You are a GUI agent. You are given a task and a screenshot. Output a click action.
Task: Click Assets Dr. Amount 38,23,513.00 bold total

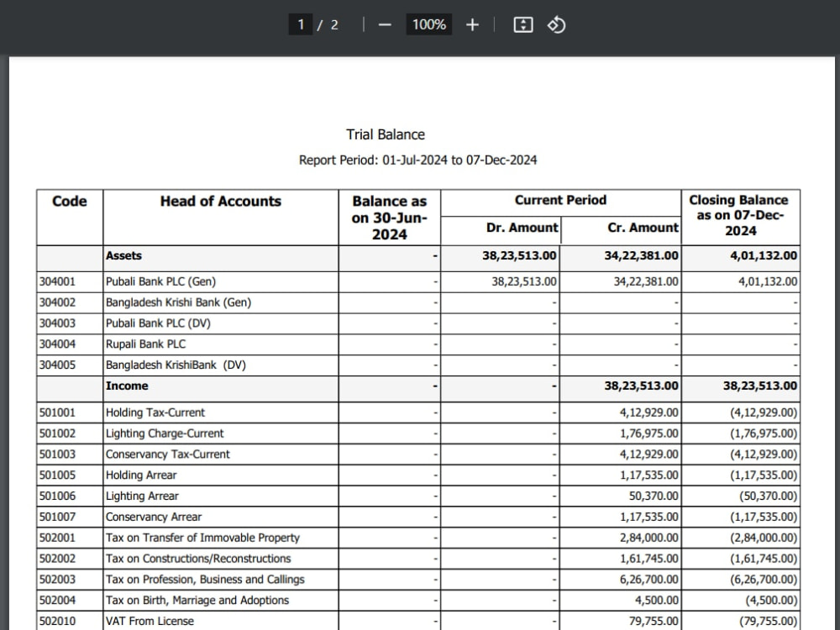tap(519, 255)
